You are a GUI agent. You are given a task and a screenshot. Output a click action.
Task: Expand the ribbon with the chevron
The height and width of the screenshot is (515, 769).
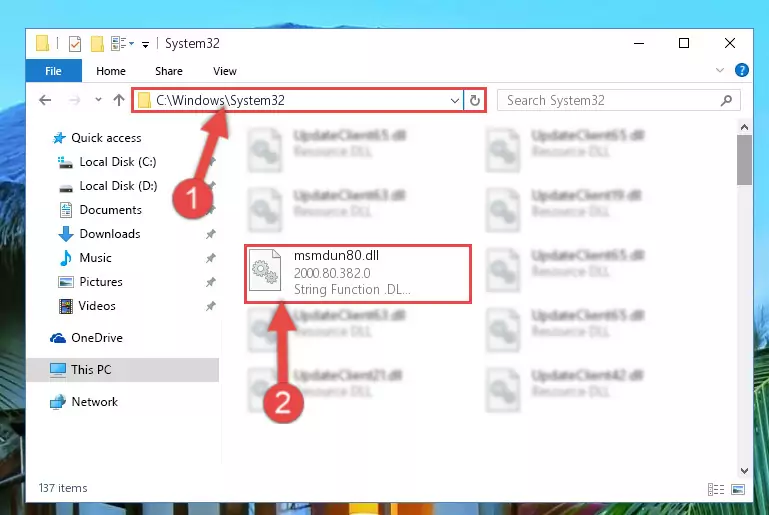pos(719,70)
